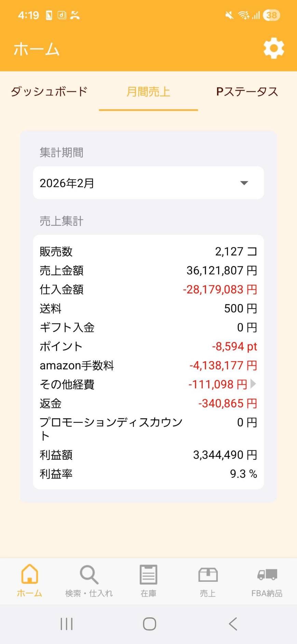The height and width of the screenshot is (644, 297).
Task: Switch to the Pステータス tab
Action: tap(247, 92)
